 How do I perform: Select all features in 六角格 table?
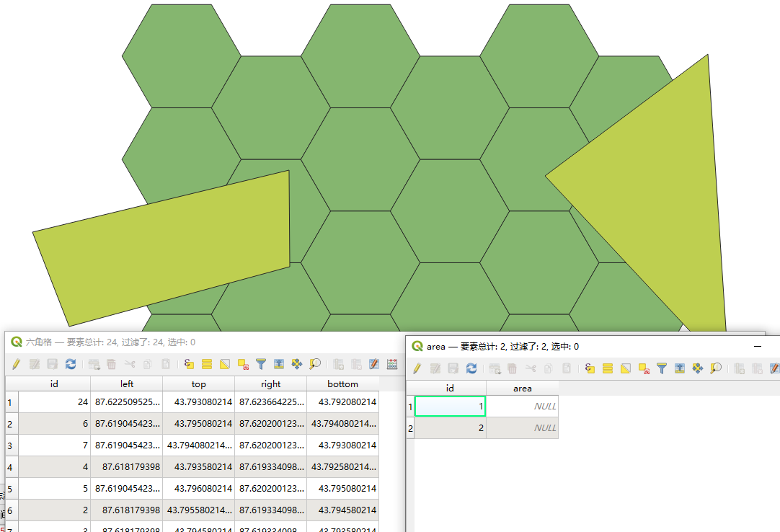tap(207, 365)
